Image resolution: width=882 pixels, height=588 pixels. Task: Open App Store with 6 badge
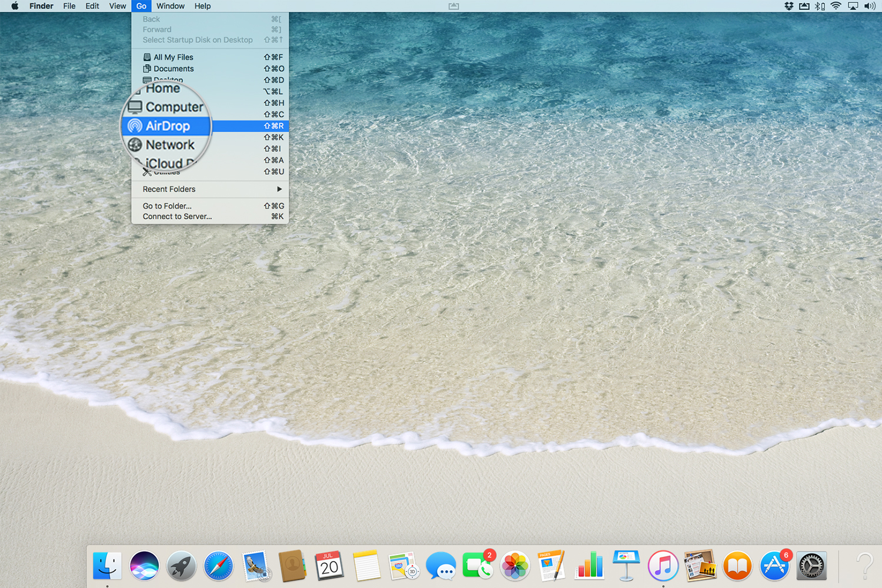pos(774,566)
